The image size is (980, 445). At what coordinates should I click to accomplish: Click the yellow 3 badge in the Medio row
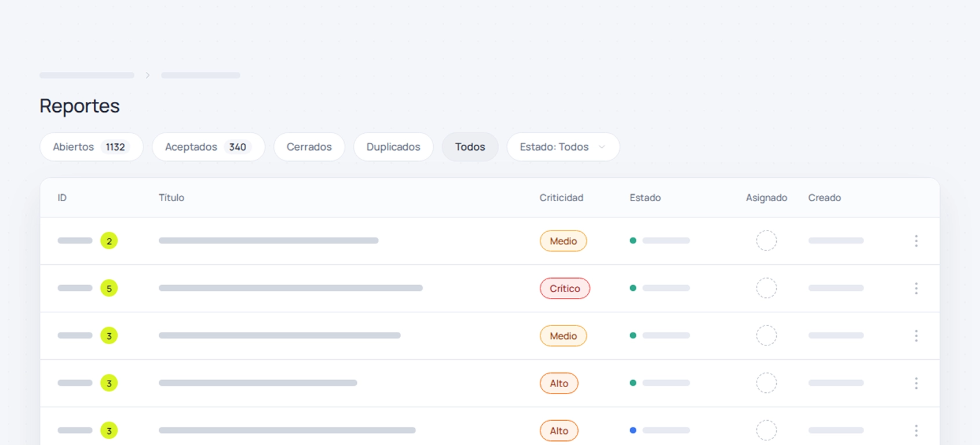coord(109,335)
